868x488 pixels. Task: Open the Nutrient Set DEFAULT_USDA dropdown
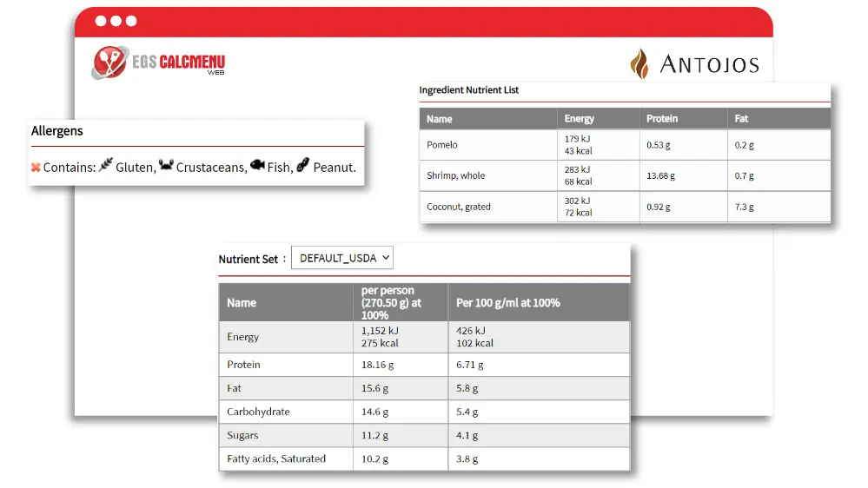click(x=342, y=258)
